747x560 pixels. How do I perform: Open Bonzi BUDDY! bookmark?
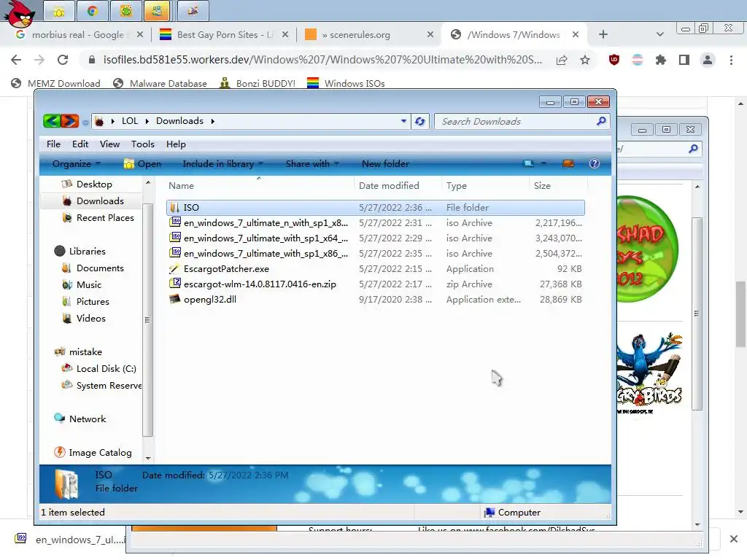point(258,84)
